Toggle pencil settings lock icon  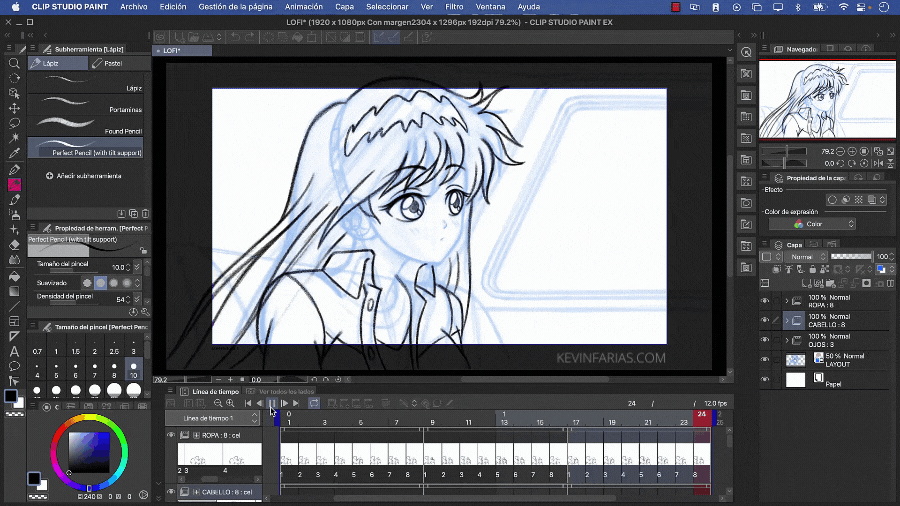[x=143, y=250]
